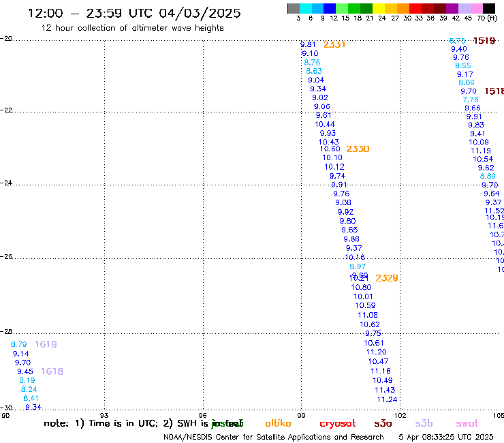The width and height of the screenshot is (504, 443).
Task: Click the light blue value 8.41
Action: point(31,398)
